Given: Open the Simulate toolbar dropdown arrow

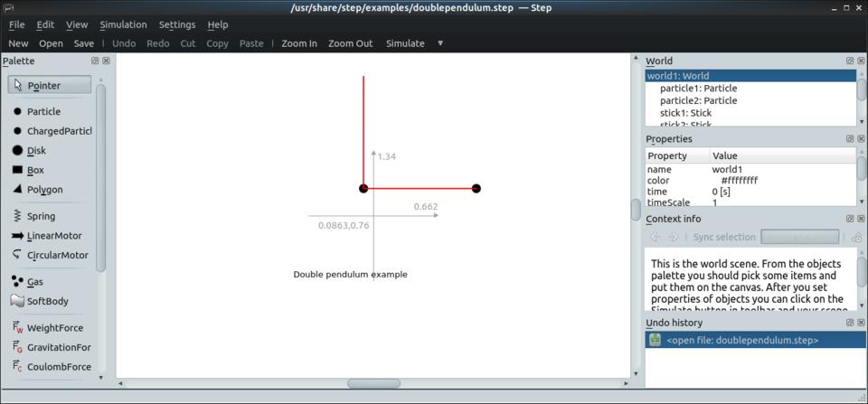Looking at the screenshot, I should pos(440,43).
